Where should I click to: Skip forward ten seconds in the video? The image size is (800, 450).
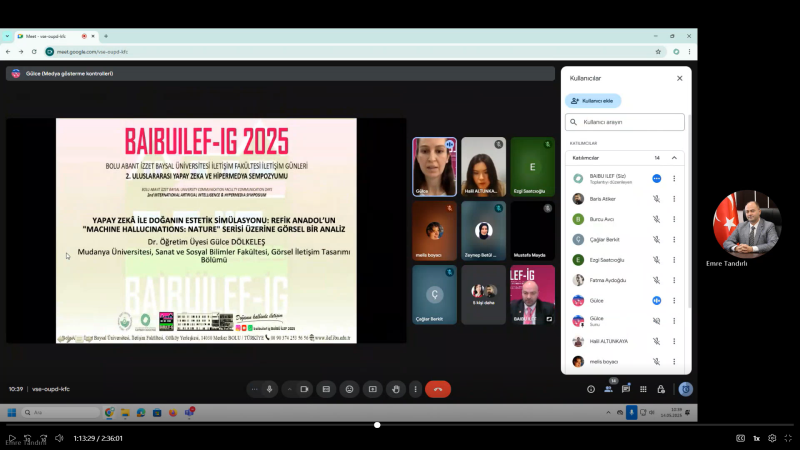(x=43, y=438)
